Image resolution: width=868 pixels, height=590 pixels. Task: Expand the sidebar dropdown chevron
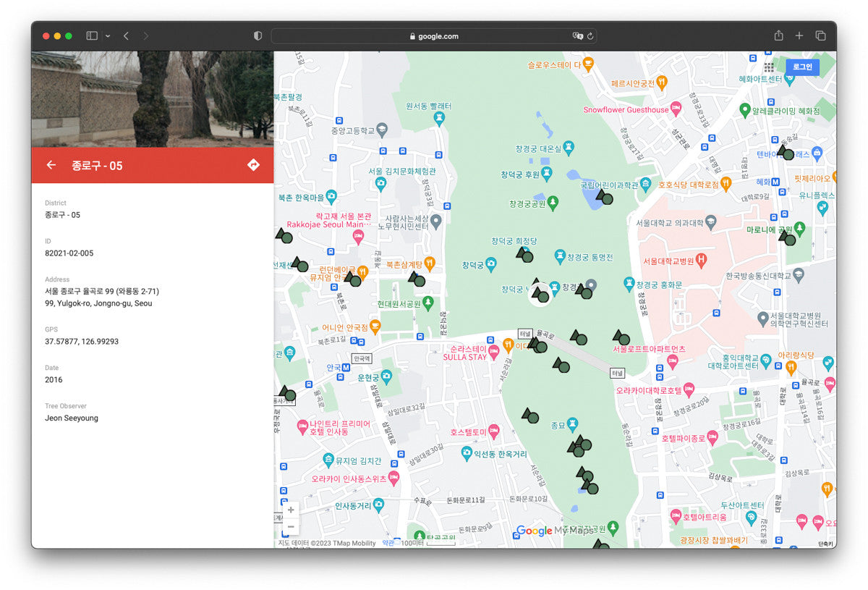(108, 35)
